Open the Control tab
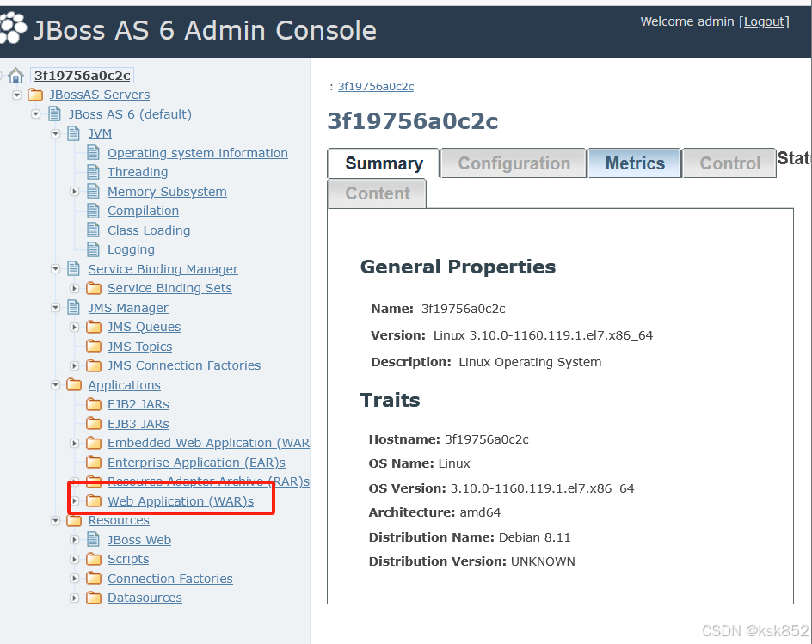Screen dimensions: 812x644 [729, 163]
